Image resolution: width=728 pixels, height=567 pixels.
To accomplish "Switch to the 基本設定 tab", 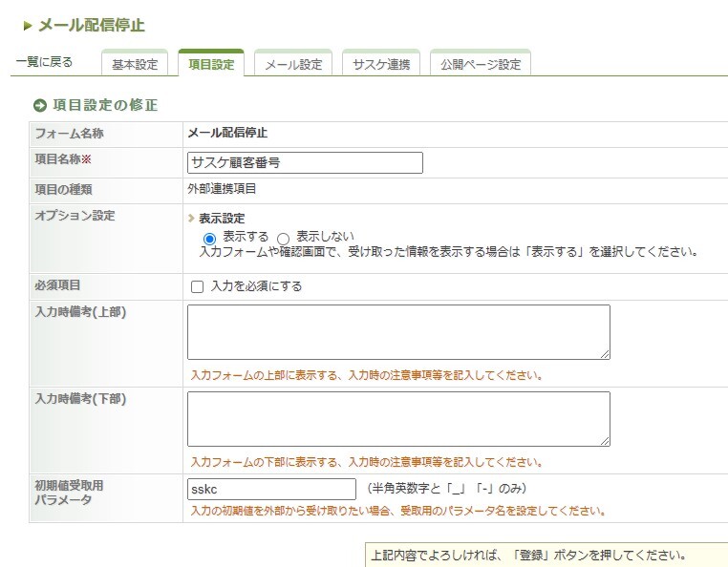I will tap(135, 65).
